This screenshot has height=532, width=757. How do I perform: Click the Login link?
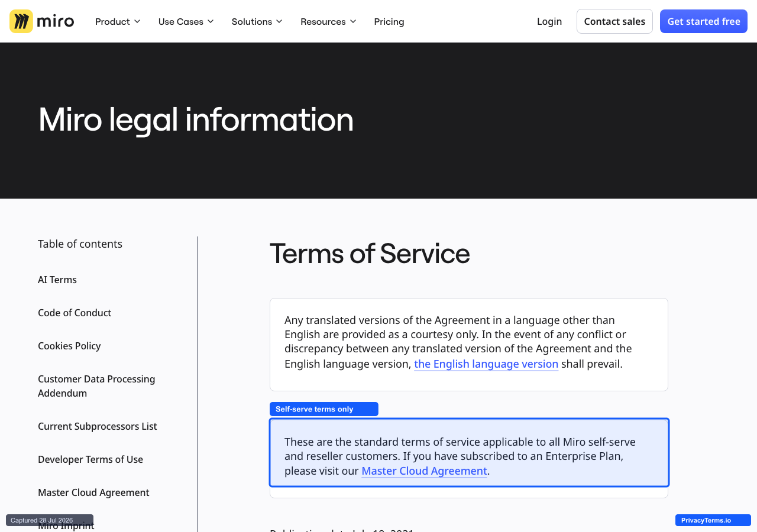[x=549, y=21]
